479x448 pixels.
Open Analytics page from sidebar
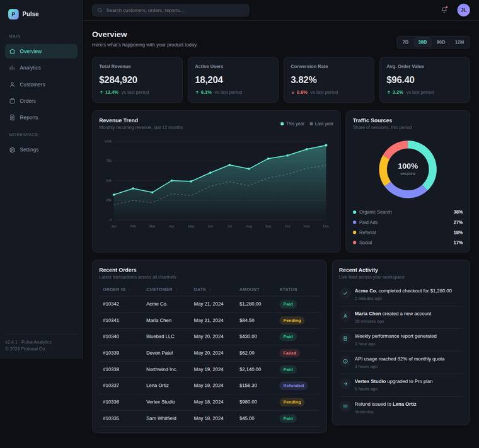click(x=41, y=68)
